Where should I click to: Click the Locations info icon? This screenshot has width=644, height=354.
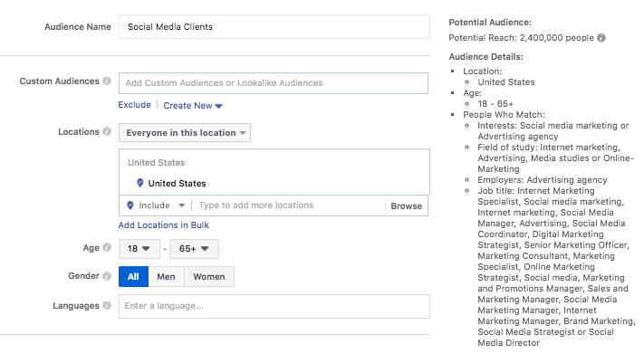point(107,131)
